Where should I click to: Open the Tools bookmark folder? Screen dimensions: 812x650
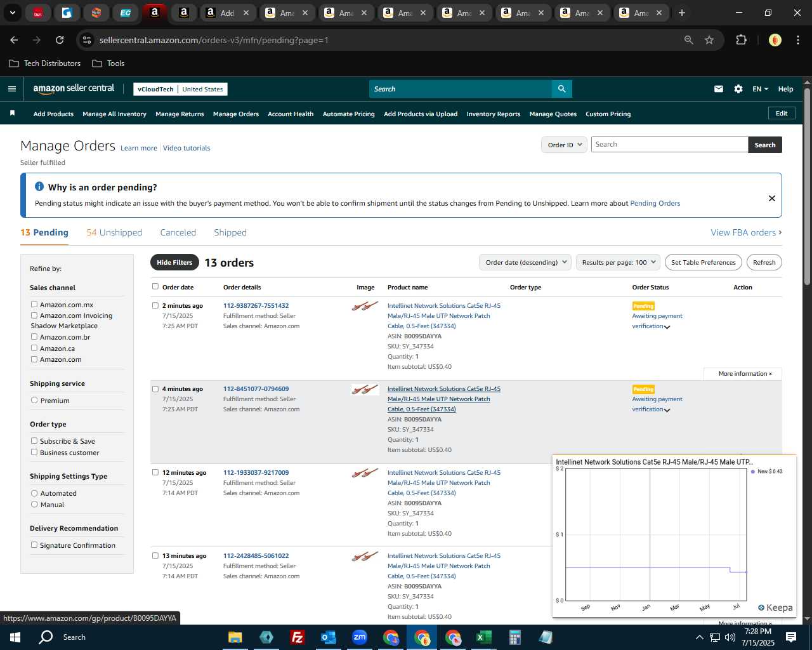pos(108,63)
